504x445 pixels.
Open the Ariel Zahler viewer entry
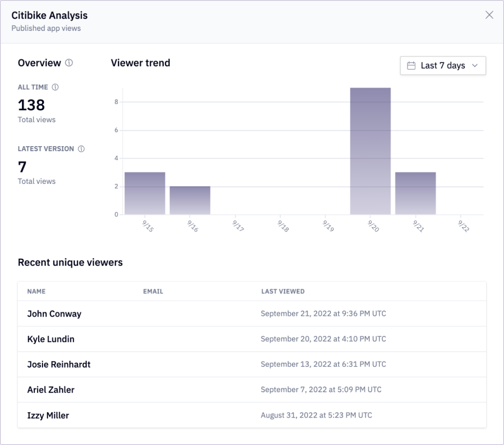[x=252, y=390]
